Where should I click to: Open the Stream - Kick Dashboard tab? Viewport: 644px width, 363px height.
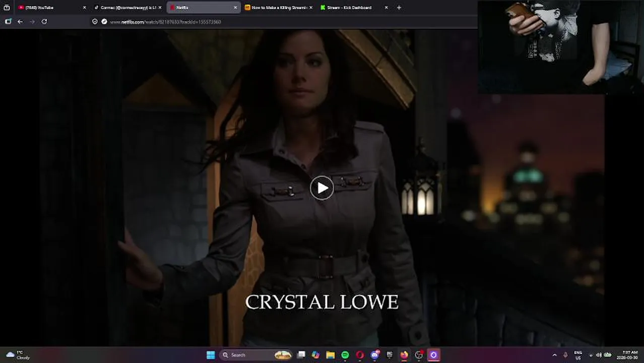click(x=354, y=8)
